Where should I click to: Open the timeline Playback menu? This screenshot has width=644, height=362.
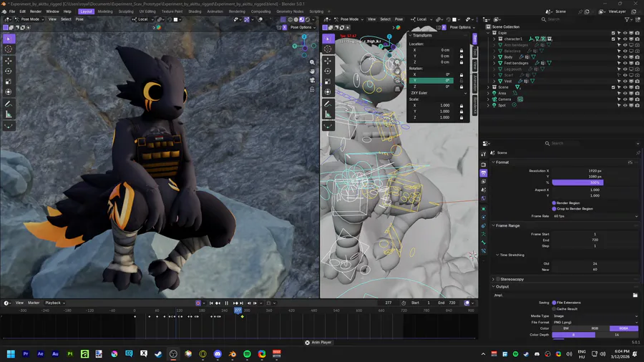click(x=54, y=303)
